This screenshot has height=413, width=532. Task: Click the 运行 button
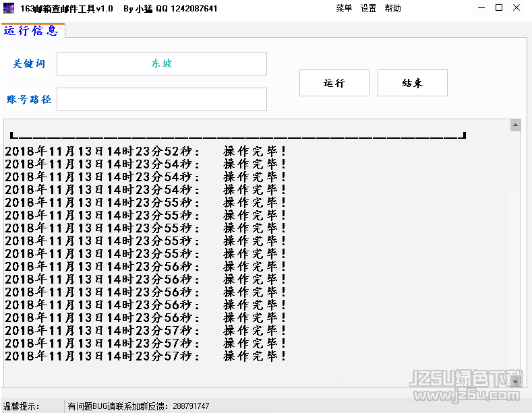click(334, 83)
